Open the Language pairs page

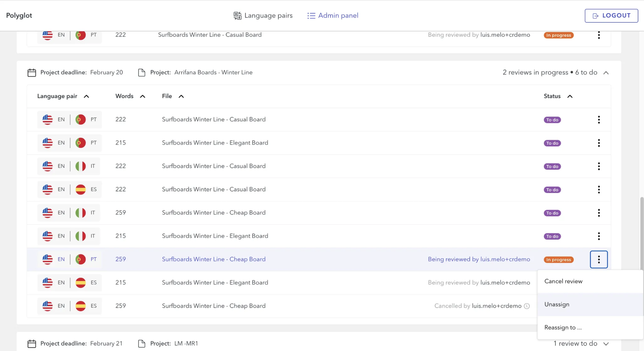coord(263,15)
